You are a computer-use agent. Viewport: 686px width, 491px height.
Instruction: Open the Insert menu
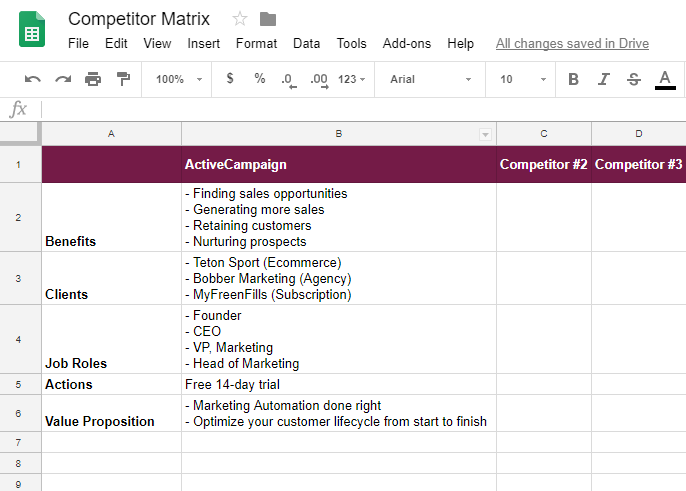coord(203,43)
